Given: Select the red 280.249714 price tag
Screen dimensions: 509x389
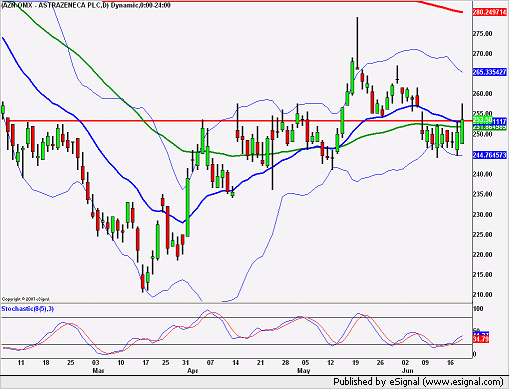Looking at the screenshot, I should point(490,12).
